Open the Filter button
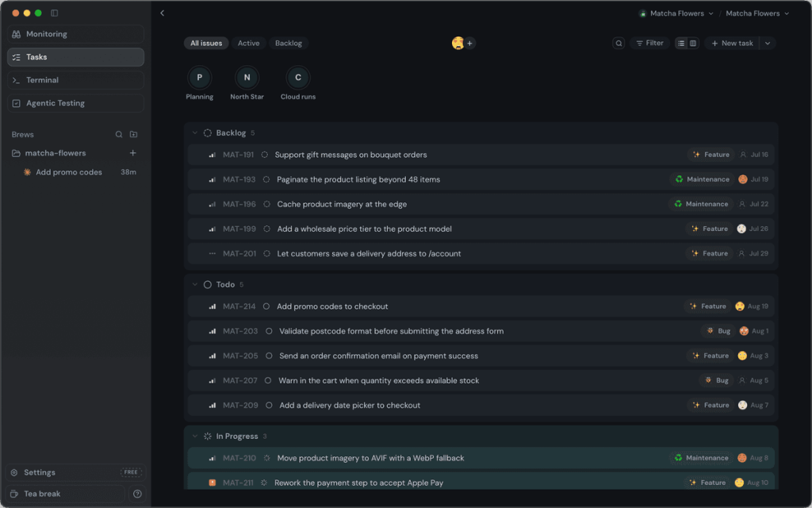 click(x=649, y=43)
